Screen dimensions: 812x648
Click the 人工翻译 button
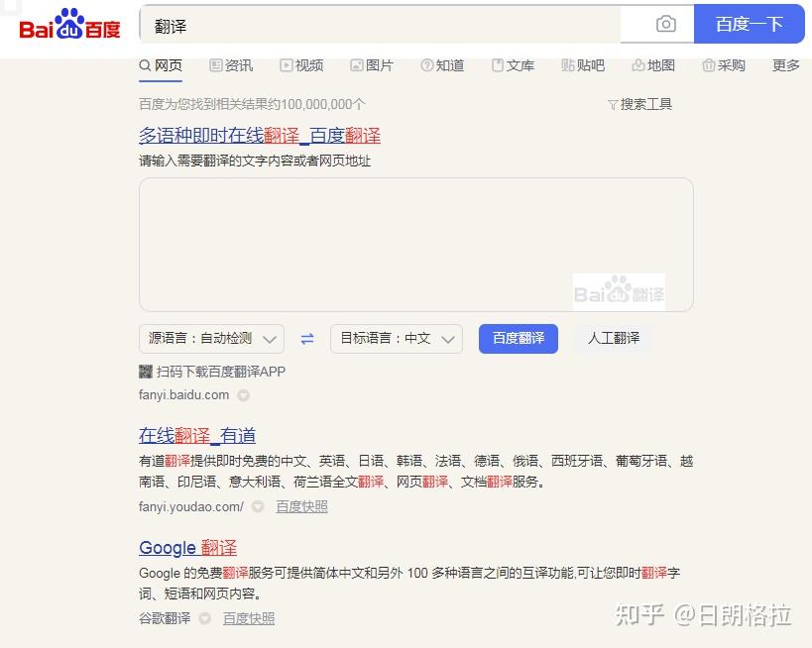614,339
